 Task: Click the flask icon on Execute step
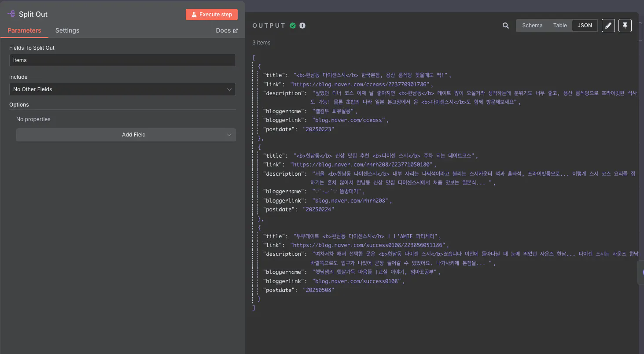(194, 15)
